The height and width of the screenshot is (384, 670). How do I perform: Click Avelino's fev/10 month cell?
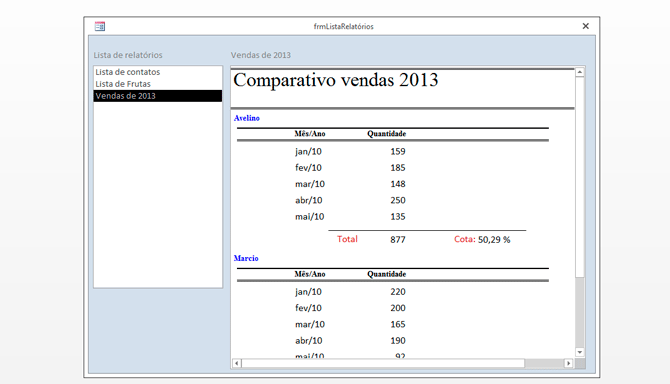coord(308,168)
